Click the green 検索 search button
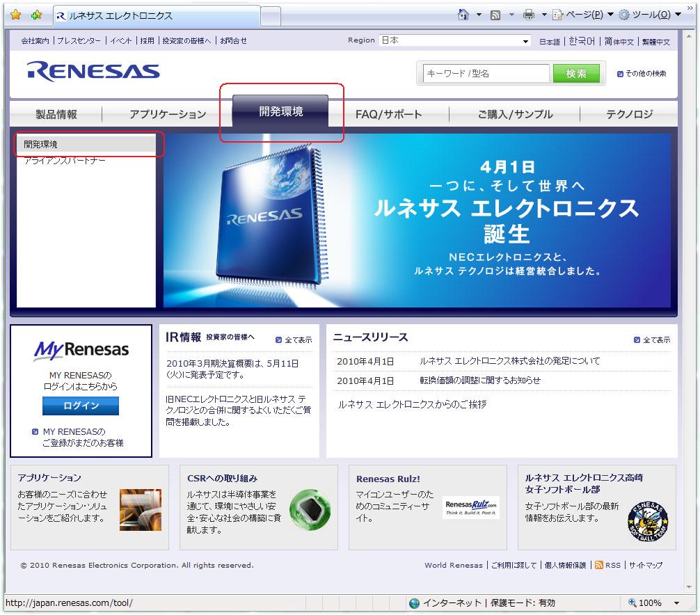This screenshot has width=700, height=615. point(575,74)
